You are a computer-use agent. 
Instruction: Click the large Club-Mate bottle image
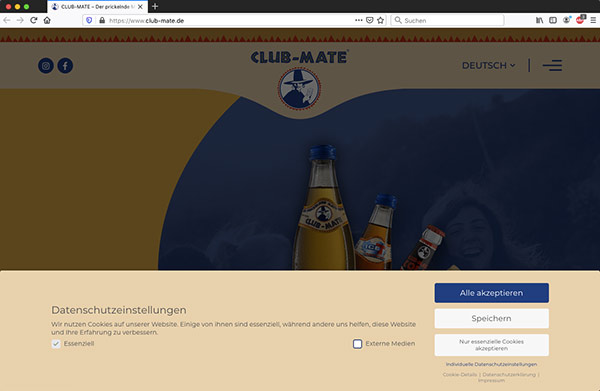(323, 209)
